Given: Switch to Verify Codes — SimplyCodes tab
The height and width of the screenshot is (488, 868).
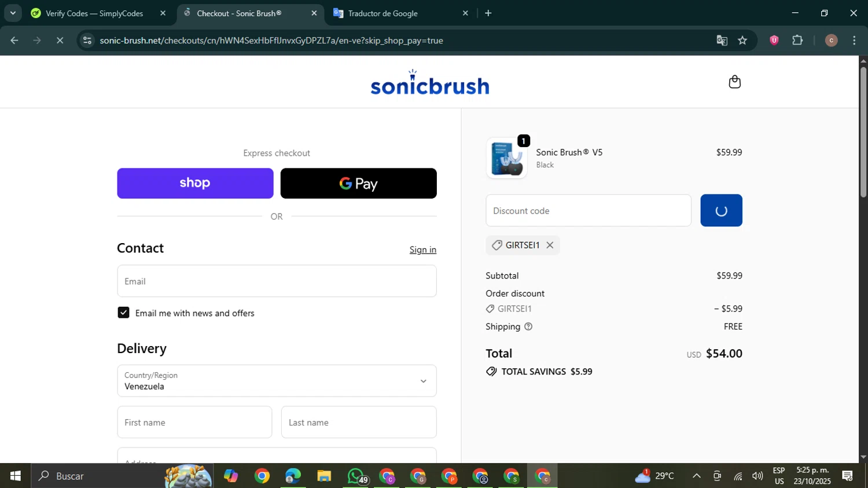Looking at the screenshot, I should coord(94,13).
